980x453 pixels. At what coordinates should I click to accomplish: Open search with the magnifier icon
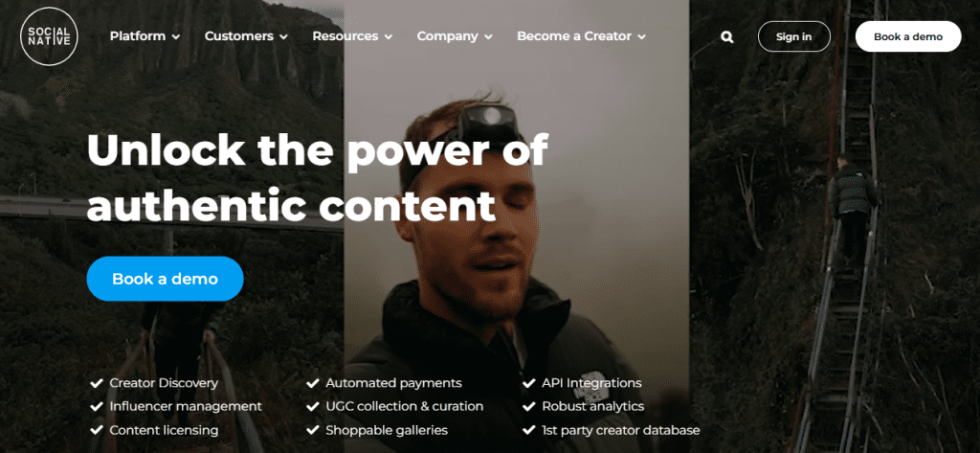pos(726,37)
